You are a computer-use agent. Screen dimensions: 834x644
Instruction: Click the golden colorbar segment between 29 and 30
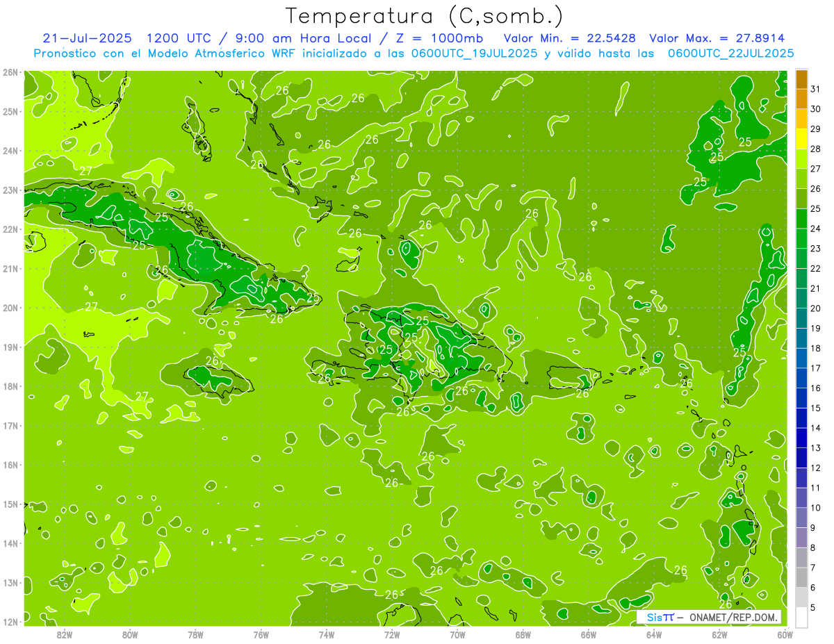tap(801, 119)
